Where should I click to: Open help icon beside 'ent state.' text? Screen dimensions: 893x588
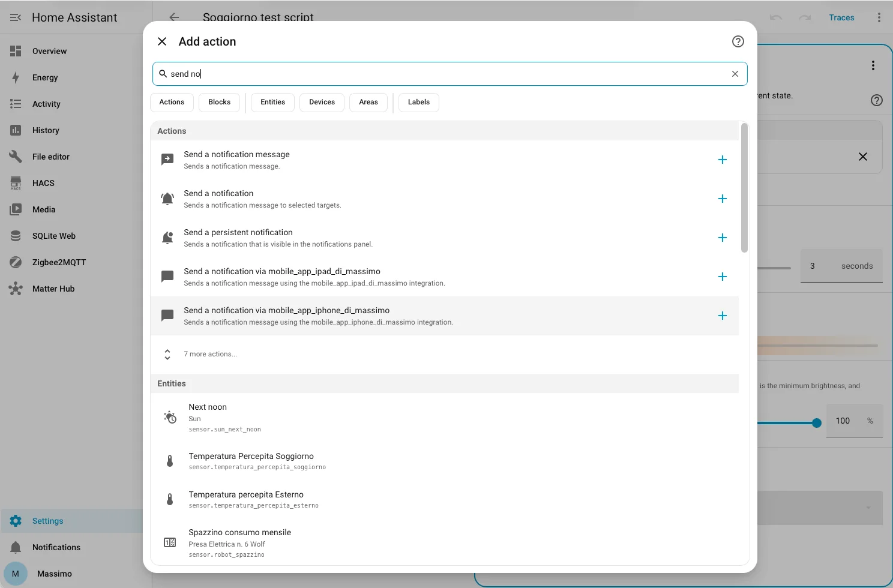click(x=877, y=100)
